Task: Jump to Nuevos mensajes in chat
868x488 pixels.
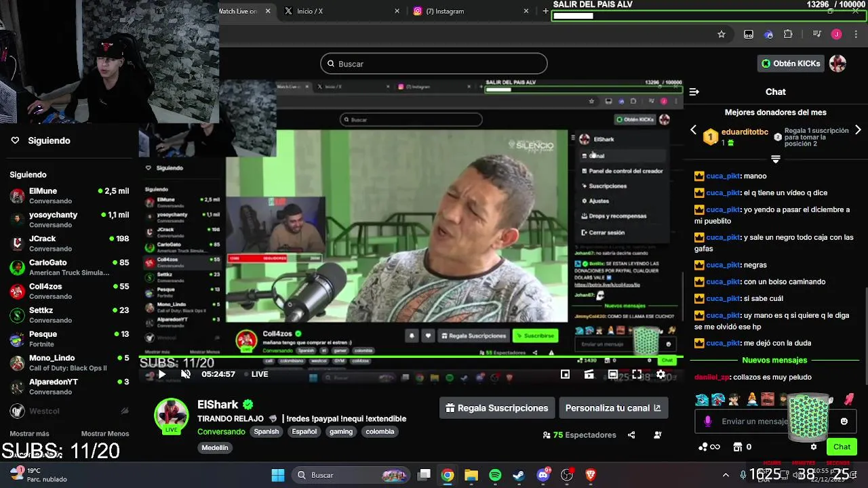Action: click(774, 361)
